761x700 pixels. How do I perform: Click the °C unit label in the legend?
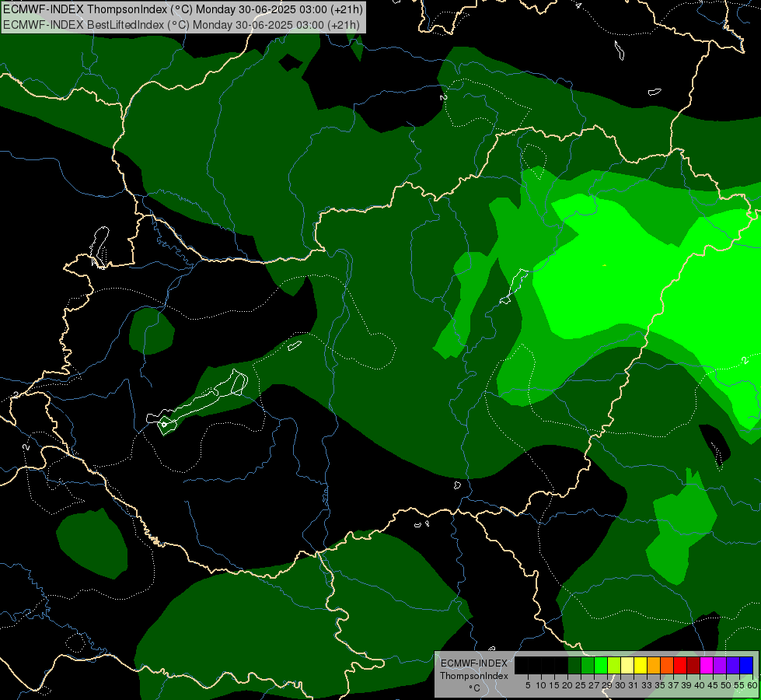coord(475,688)
